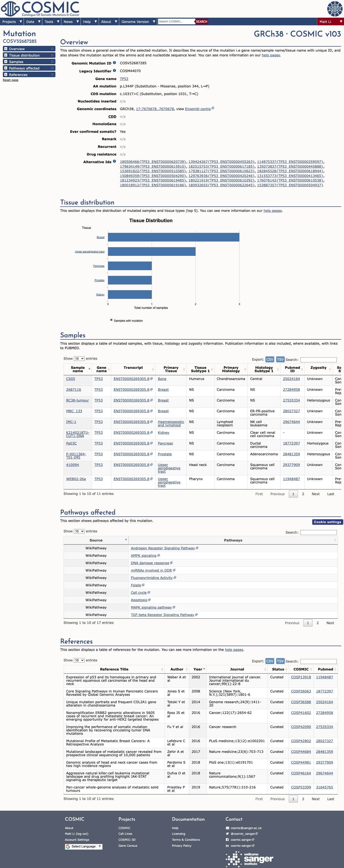Click the external link icon after Ensembl contig

coord(213,108)
